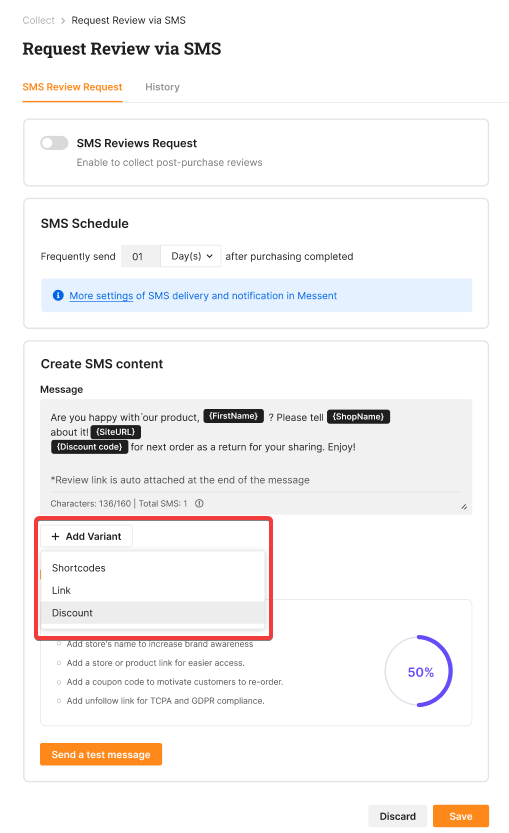The width and height of the screenshot is (509, 833).
Task: Click the {FirstName} shortcode tag
Action: 234,416
